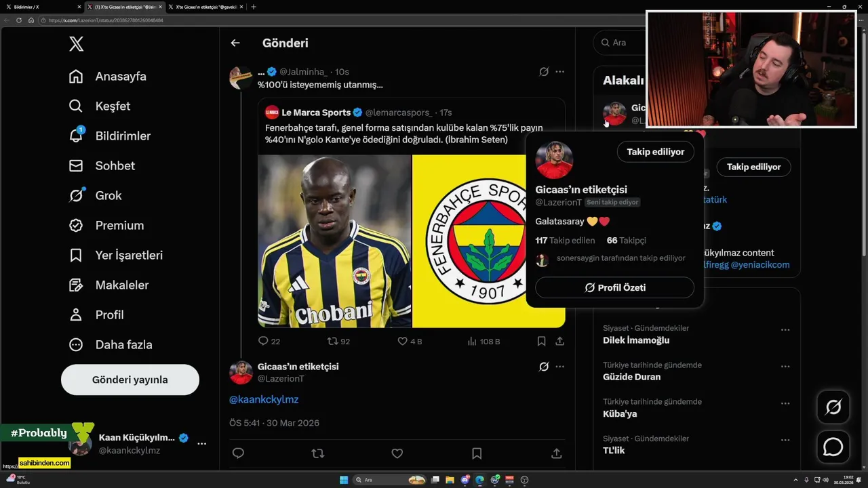Screen dimensions: 868x488
Task: Bookmark the Jalminha_ post
Action: click(541, 342)
